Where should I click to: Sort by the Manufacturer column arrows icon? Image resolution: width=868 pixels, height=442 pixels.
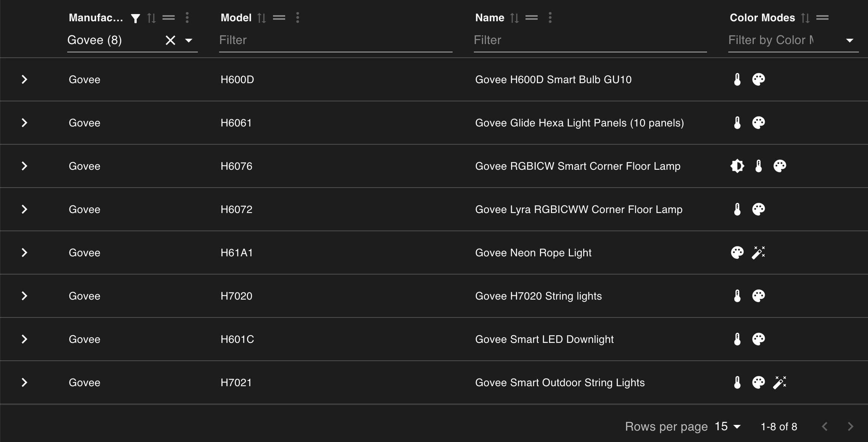(x=152, y=18)
